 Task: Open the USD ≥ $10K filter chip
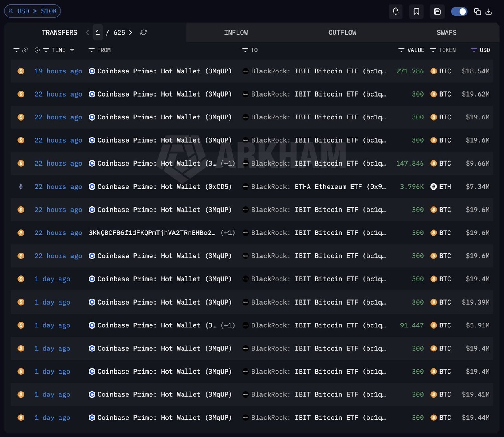click(x=32, y=11)
